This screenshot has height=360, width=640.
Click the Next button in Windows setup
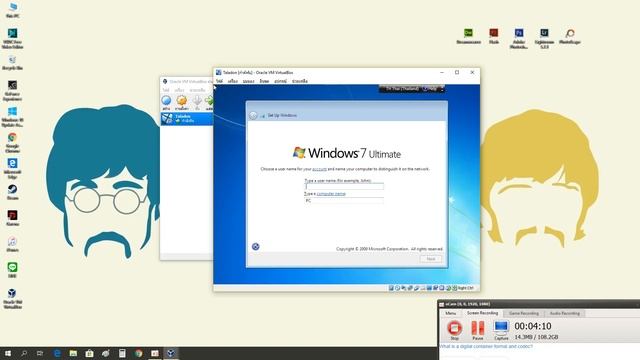click(431, 259)
